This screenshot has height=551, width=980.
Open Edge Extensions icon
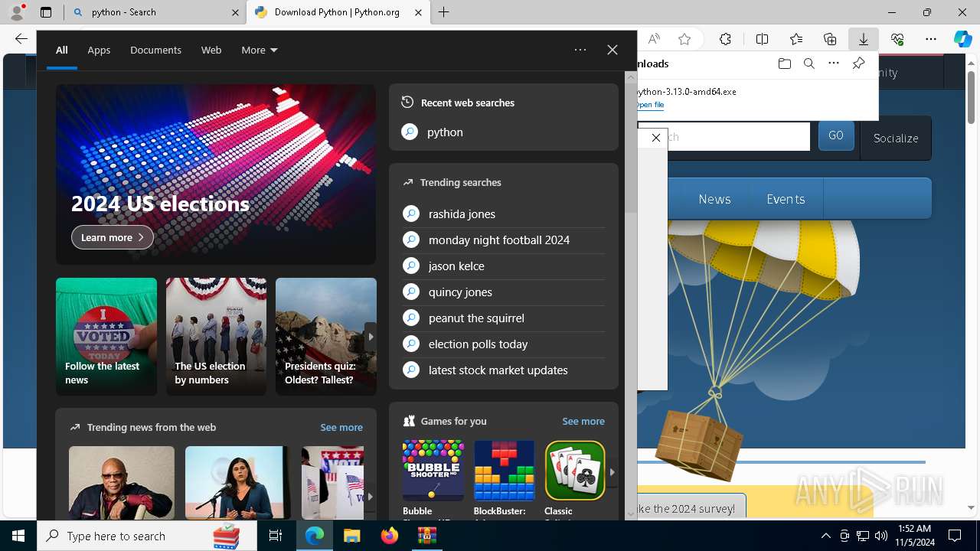coord(725,39)
